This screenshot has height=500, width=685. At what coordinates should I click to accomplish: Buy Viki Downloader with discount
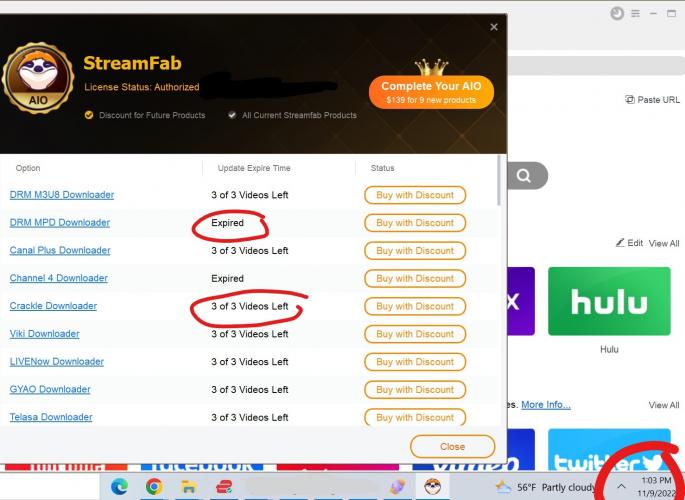click(415, 334)
